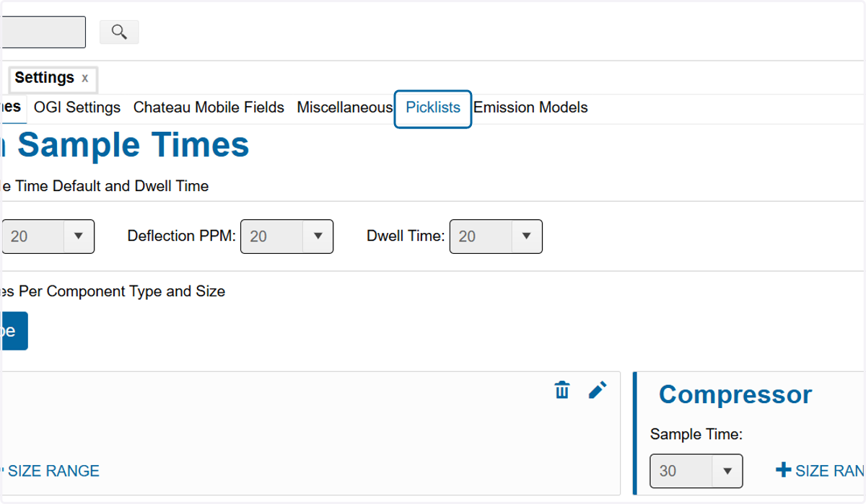The height and width of the screenshot is (504, 866).
Task: Click the Compressor 'Sample Time:' label
Action: tap(696, 434)
